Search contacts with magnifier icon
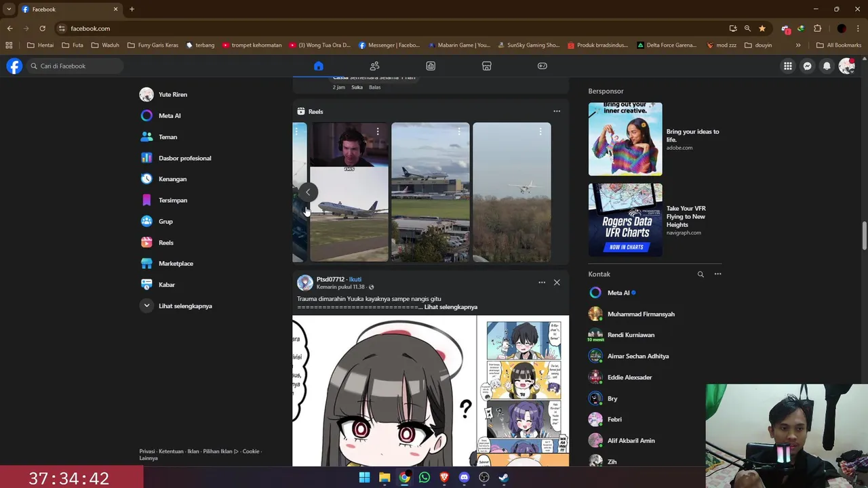Image resolution: width=868 pixels, height=488 pixels. point(701,274)
